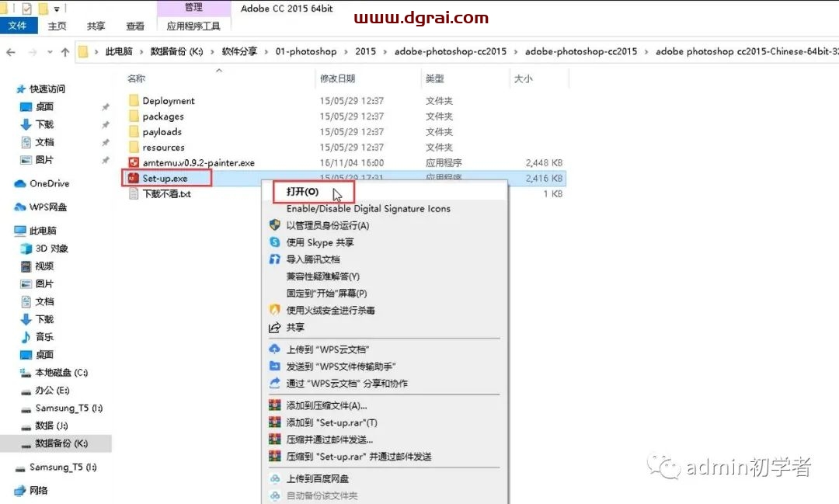Open 数据 (J:) drive

(x=51, y=426)
